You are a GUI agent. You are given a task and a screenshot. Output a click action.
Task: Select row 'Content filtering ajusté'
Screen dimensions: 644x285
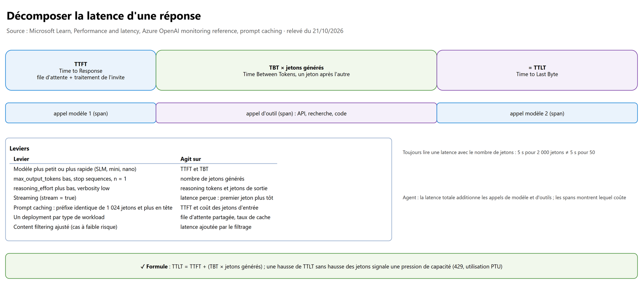[x=143, y=227]
